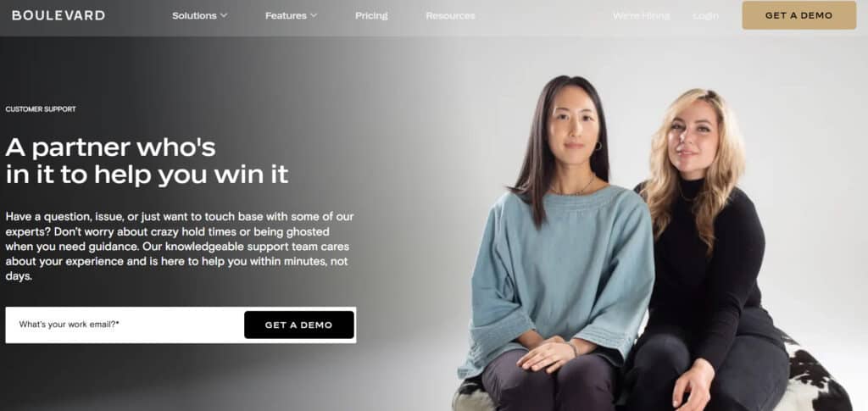Viewport: 868px width, 411px height.
Task: Open the Solutions menu label
Action: (194, 15)
